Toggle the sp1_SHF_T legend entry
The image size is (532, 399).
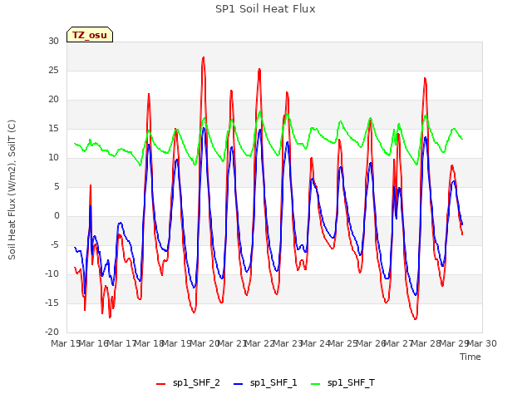[x=342, y=383]
